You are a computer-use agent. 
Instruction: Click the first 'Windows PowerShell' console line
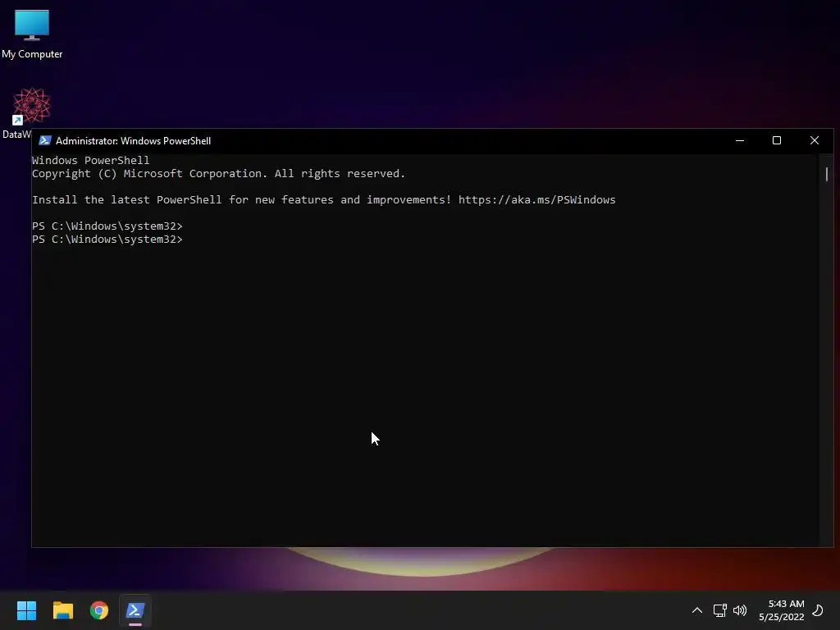coord(90,160)
